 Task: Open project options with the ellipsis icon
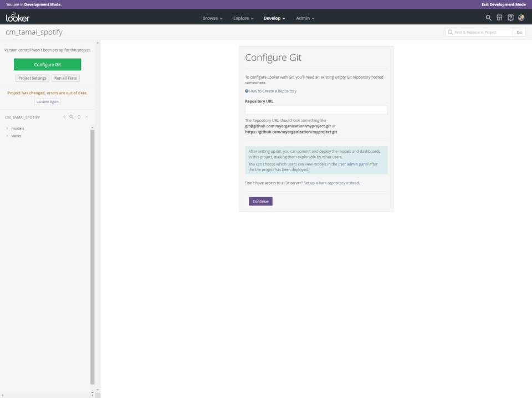pyautogui.click(x=86, y=117)
